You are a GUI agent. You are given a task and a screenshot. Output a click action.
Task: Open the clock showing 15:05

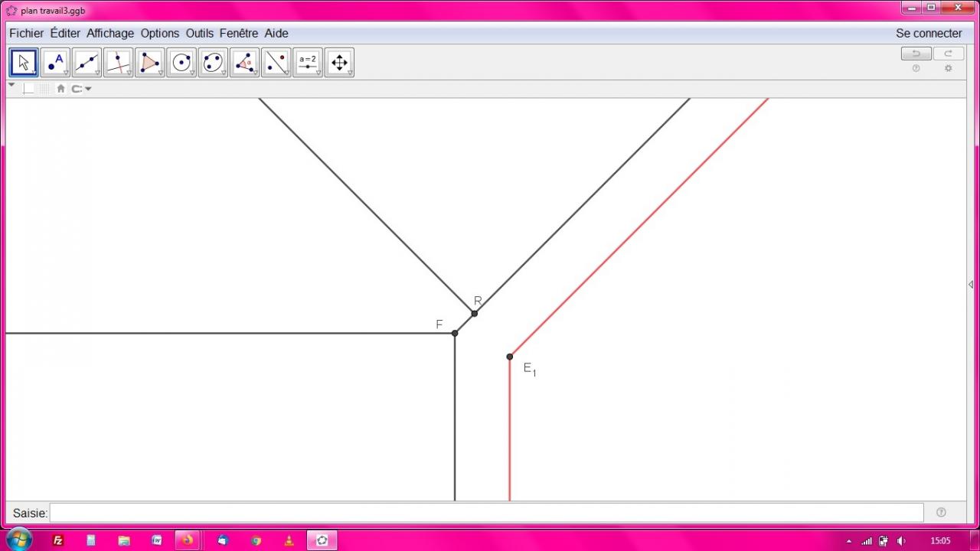pyautogui.click(x=940, y=541)
